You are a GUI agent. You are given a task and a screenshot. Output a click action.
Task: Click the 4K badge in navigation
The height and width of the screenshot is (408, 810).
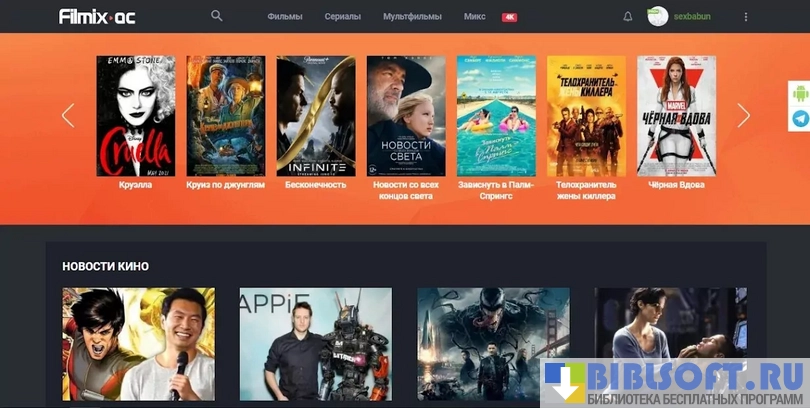pyautogui.click(x=510, y=17)
